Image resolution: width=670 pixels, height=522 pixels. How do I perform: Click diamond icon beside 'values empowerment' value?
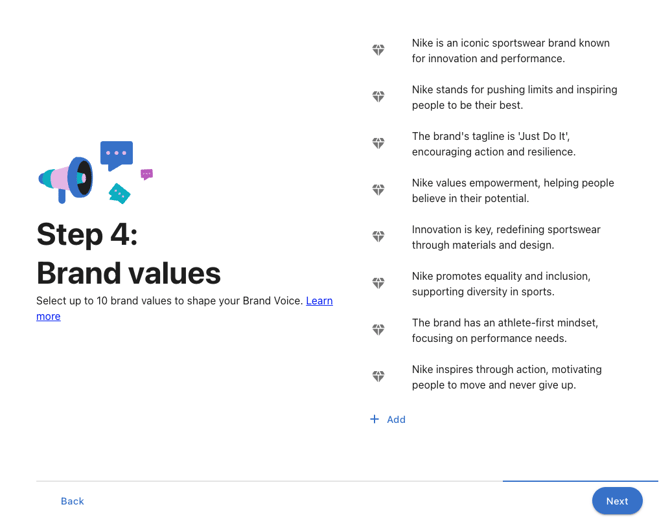click(378, 190)
